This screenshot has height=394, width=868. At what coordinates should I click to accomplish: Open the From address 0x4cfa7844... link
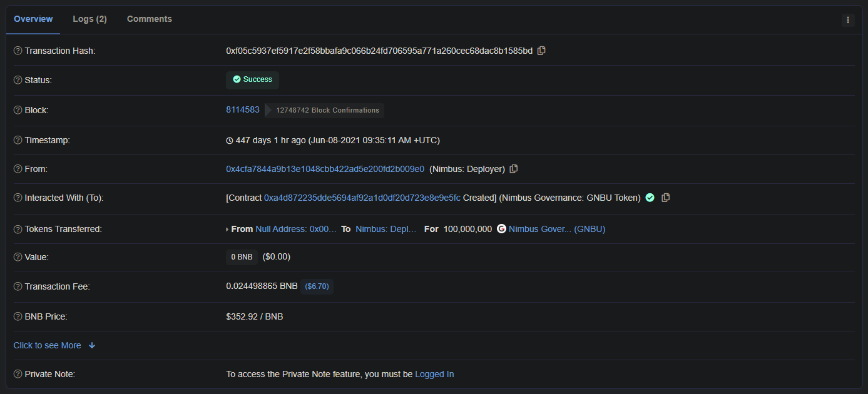tap(325, 169)
